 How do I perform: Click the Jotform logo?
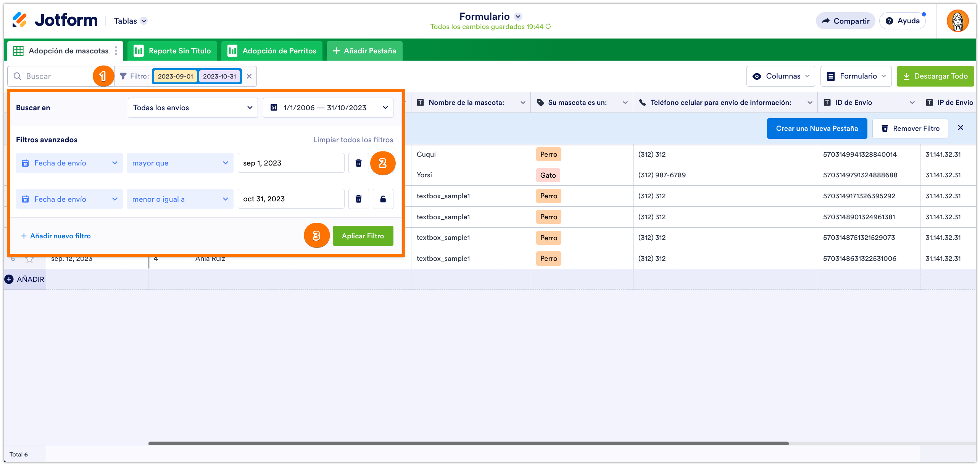click(x=55, y=20)
